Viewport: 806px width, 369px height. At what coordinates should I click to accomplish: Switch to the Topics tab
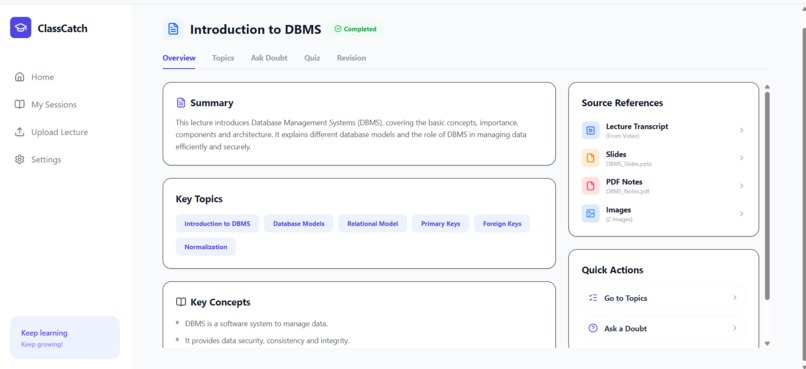pyautogui.click(x=223, y=58)
